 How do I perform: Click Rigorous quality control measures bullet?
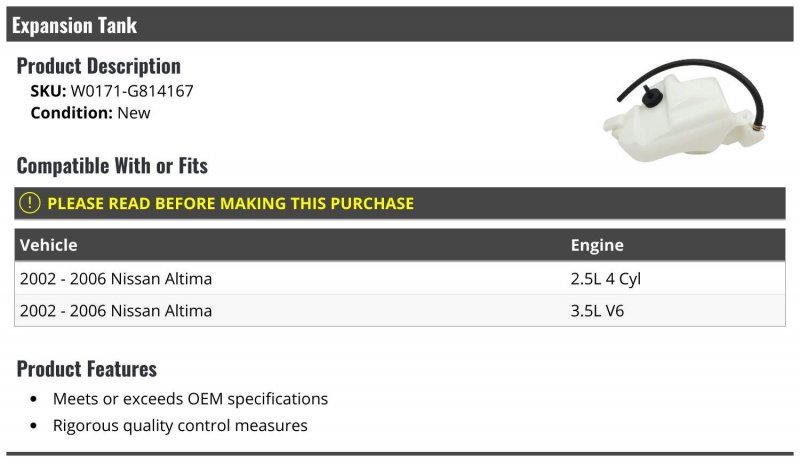pos(180,425)
